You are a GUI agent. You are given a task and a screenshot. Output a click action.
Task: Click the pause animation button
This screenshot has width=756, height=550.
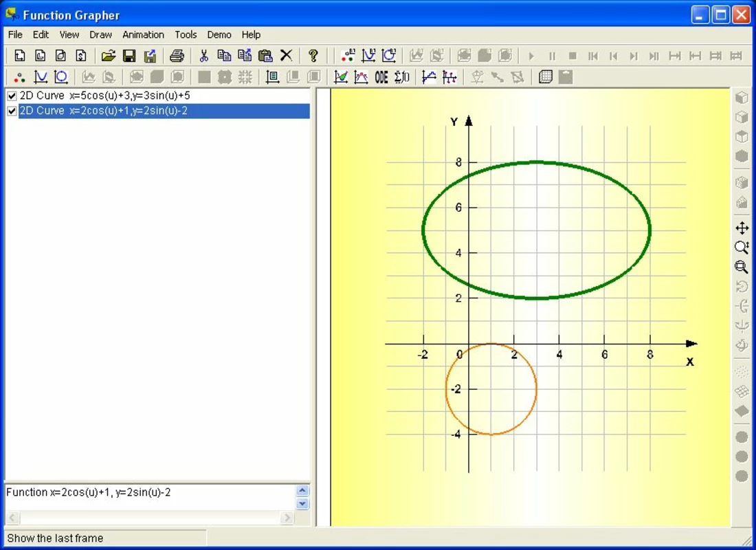point(552,56)
